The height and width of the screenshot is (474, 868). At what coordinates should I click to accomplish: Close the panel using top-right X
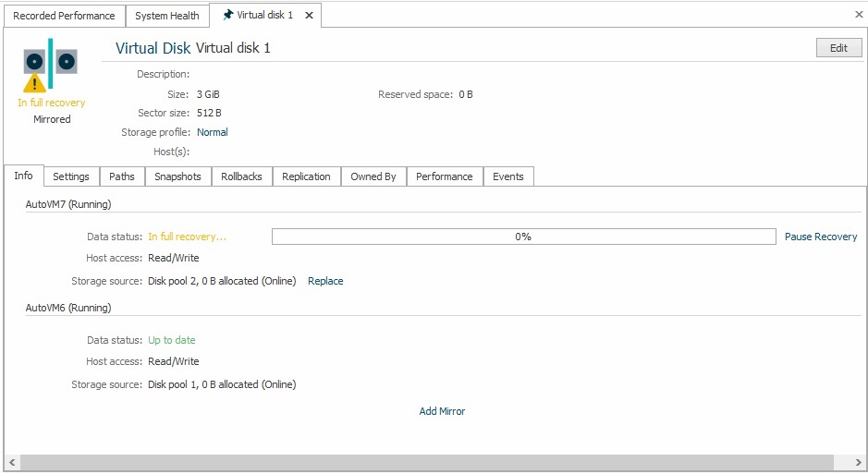coord(857,15)
